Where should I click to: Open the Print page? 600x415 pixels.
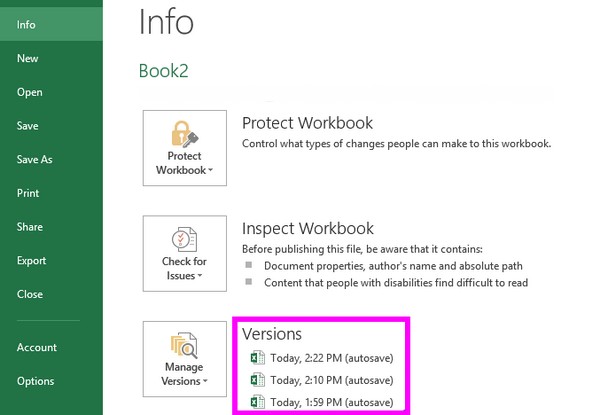pos(28,193)
